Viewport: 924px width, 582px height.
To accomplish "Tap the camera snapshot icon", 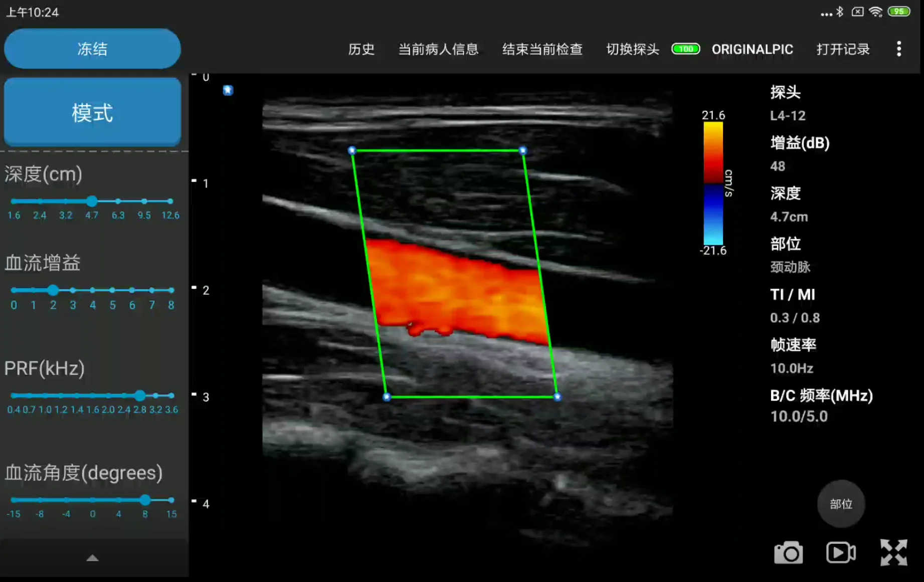I will point(788,553).
